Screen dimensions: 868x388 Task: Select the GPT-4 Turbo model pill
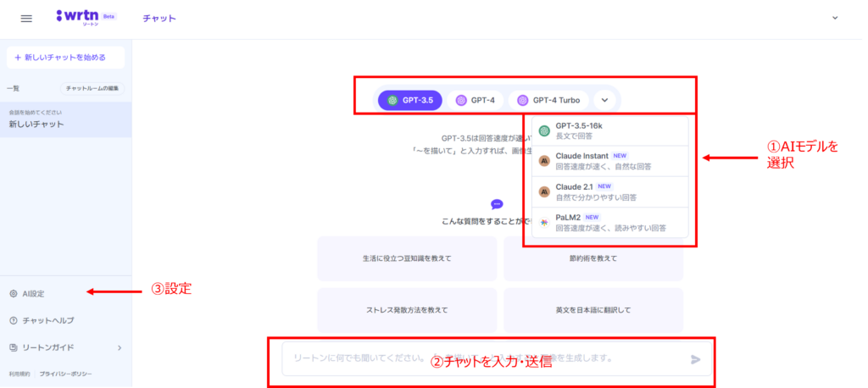548,101
